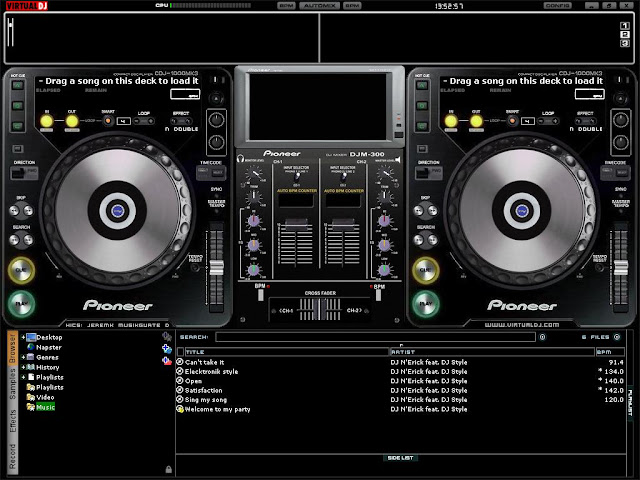Decrease loop length on left deck
The width and height of the screenshot is (640, 480).
tap(137, 121)
